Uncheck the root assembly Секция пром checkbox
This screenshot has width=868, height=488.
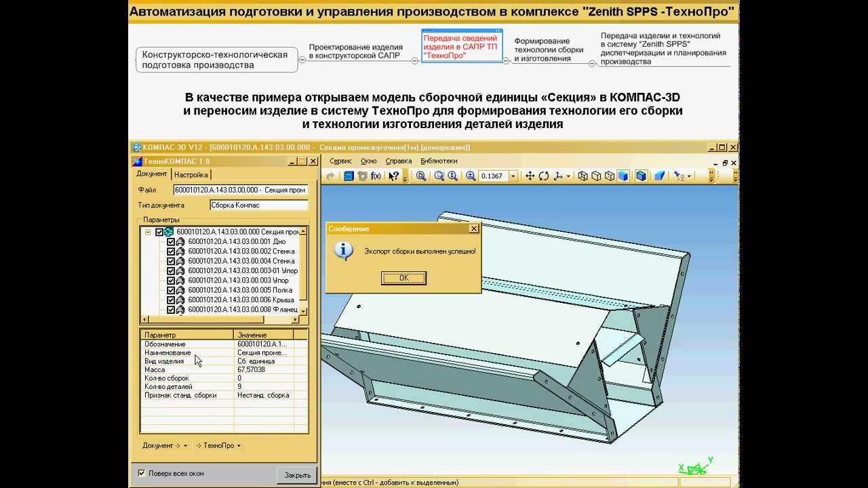(159, 232)
